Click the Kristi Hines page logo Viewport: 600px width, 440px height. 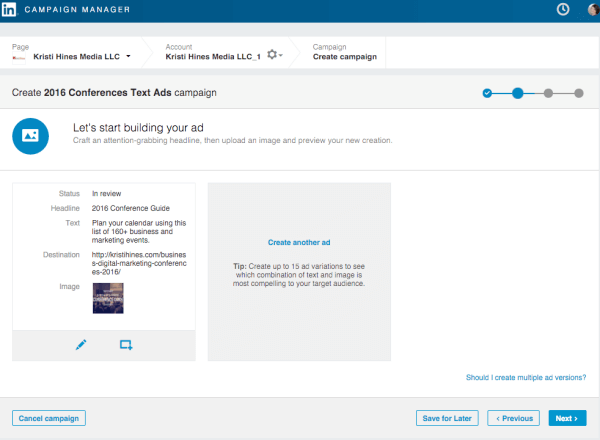(x=21, y=57)
